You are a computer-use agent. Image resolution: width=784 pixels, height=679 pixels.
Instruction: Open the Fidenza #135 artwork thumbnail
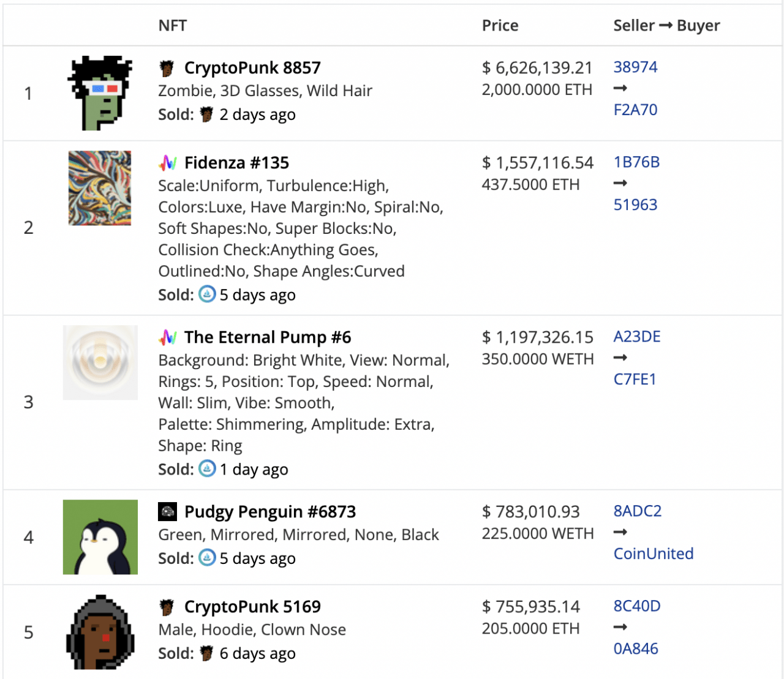coord(100,188)
